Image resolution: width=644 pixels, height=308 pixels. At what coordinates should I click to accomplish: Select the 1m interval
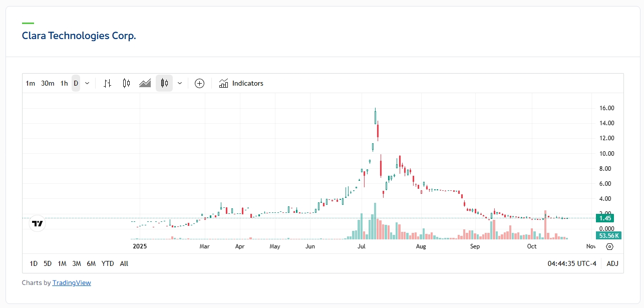pyautogui.click(x=31, y=83)
